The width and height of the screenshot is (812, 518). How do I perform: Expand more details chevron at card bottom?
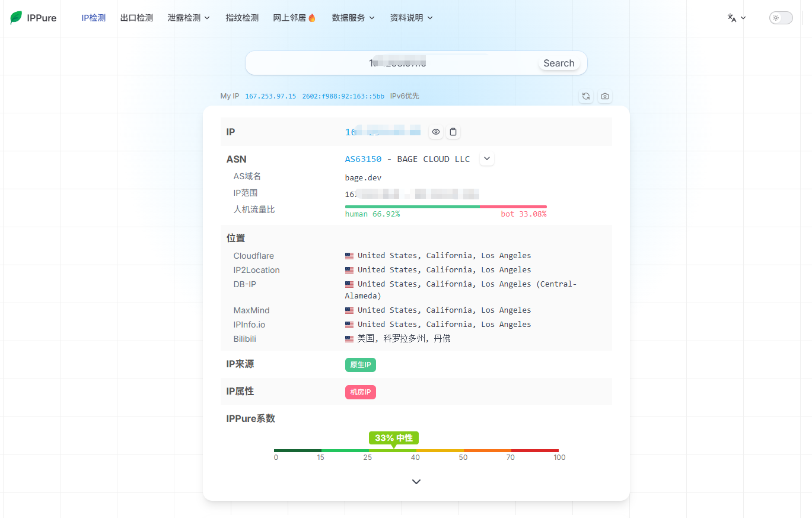point(416,482)
